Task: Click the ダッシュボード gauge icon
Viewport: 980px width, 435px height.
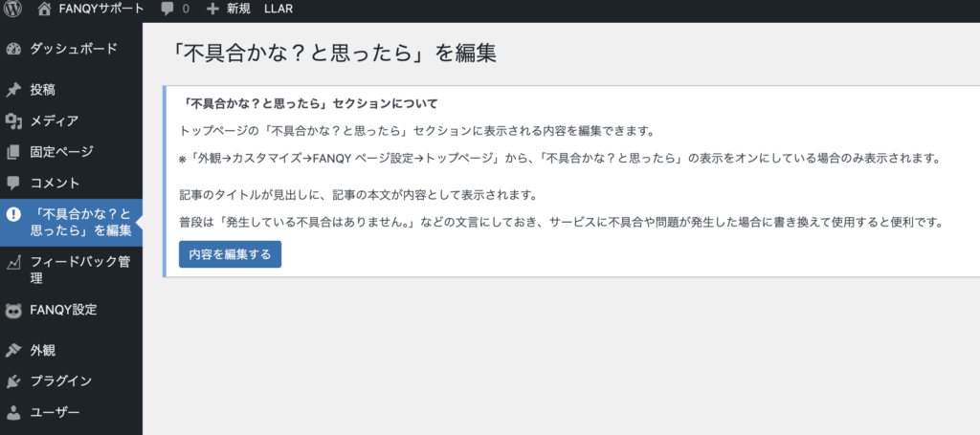Action: tap(13, 49)
